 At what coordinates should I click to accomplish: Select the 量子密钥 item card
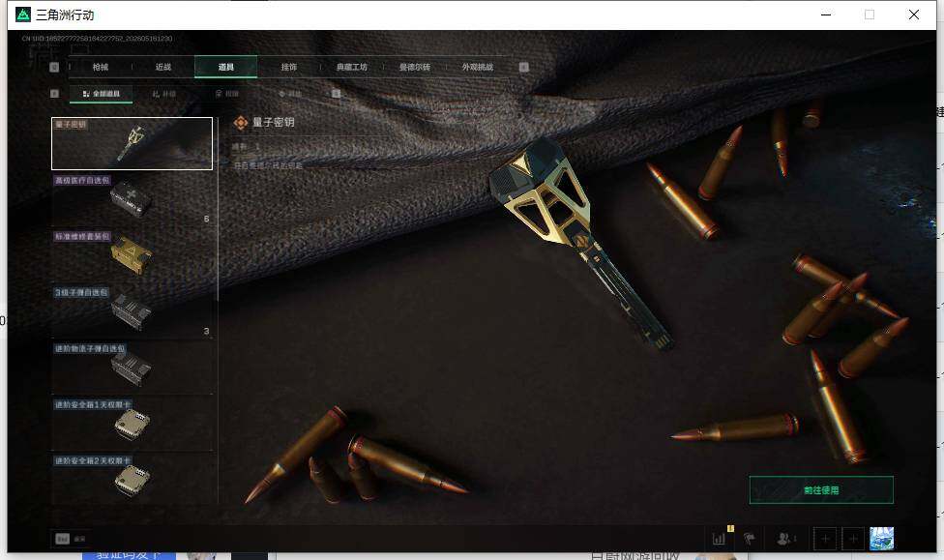pyautogui.click(x=132, y=143)
